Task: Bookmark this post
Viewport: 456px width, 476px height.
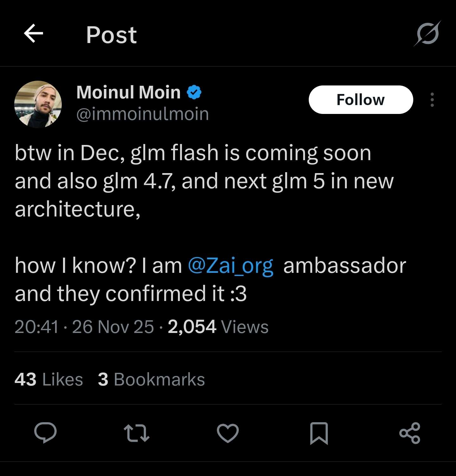Action: pos(319,433)
